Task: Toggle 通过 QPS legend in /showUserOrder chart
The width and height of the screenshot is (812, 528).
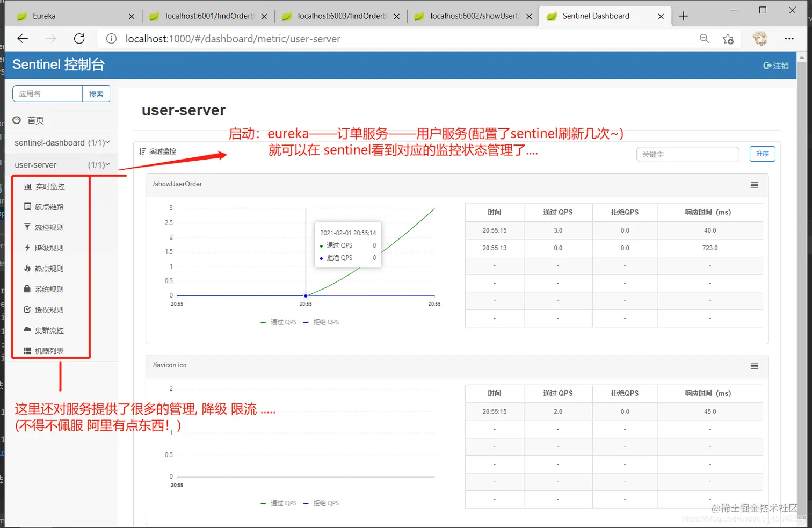Action: 278,322
